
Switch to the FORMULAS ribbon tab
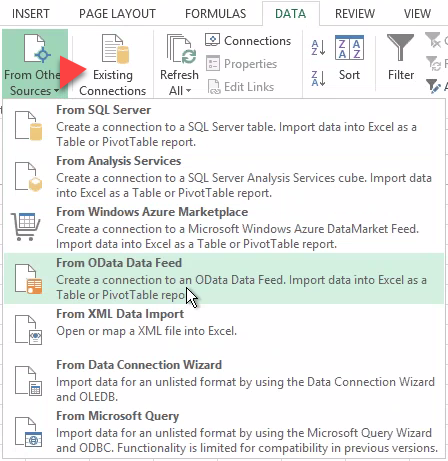[215, 14]
